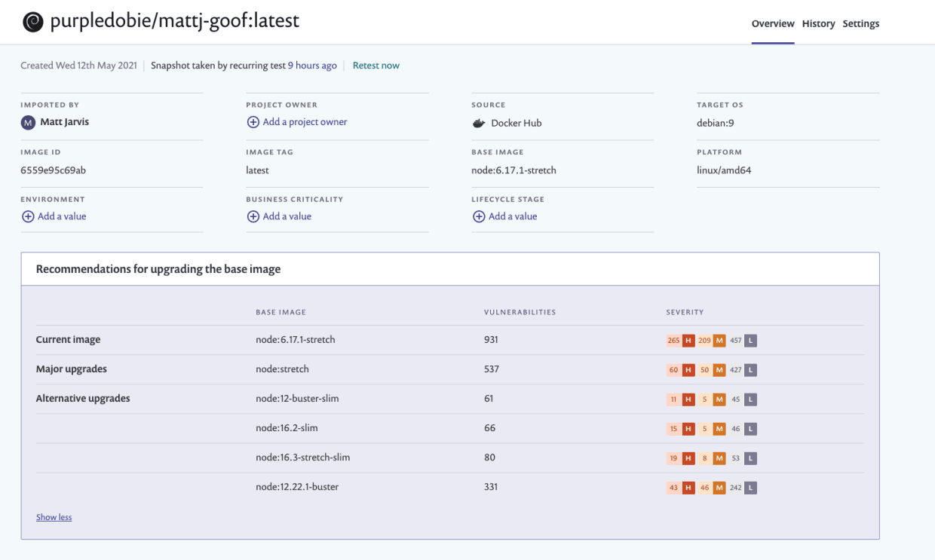Viewport: 935px width, 560px height.
Task: Click H badge in node:16.3-stretch-slim row
Action: (688, 458)
